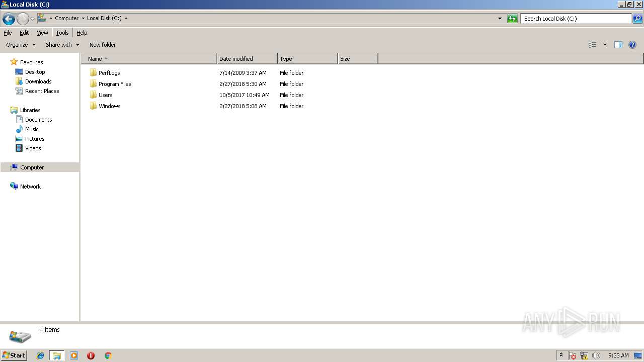Select the Users folder icon
644x362 pixels.
pyautogui.click(x=93, y=95)
